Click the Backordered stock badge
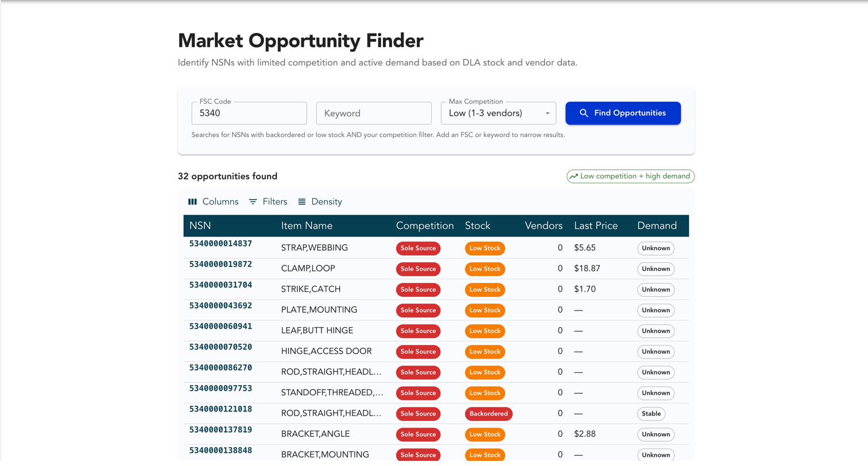The image size is (868, 466). pos(489,414)
